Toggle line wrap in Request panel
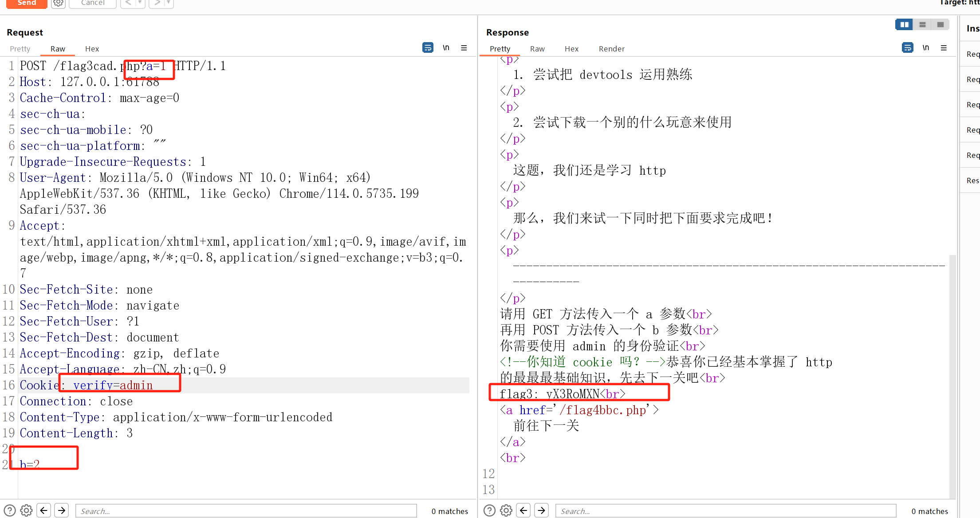 tap(427, 47)
